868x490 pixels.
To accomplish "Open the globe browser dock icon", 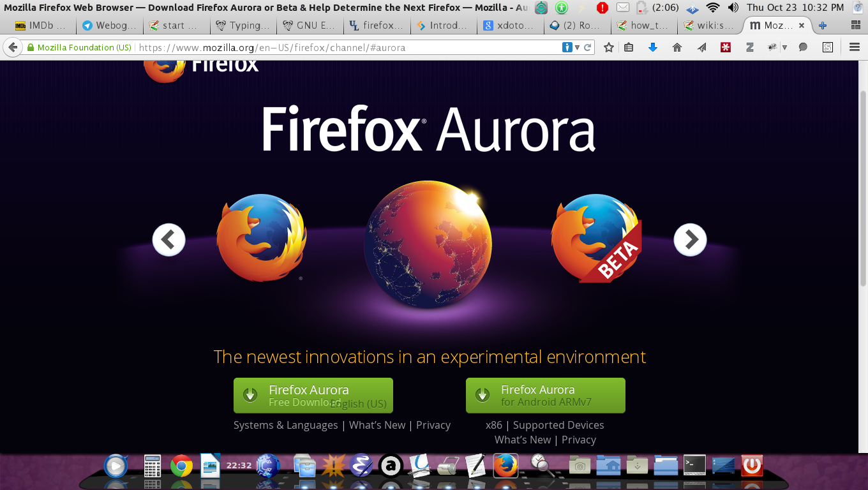I will pos(268,466).
